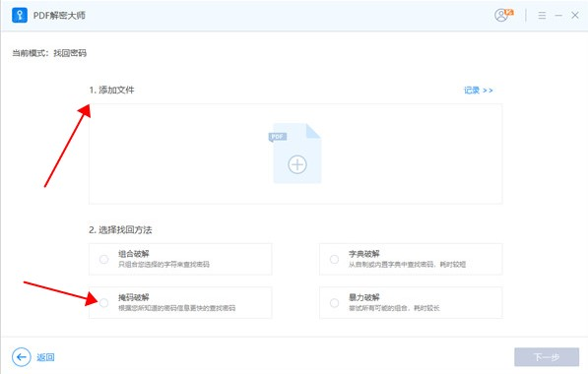Screen dimensions: 588x374
Task: Click the back arrow circle icon
Action: pos(22,357)
